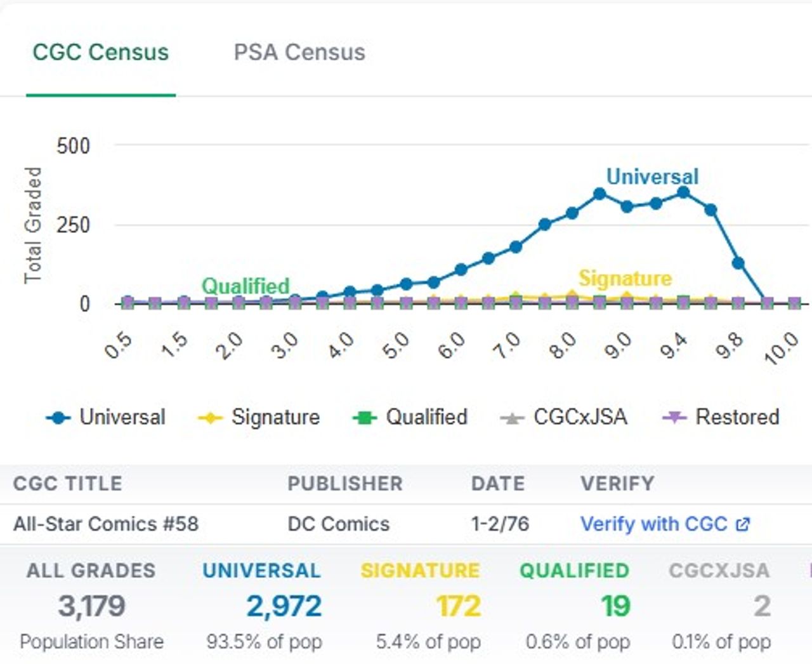Image resolution: width=812 pixels, height=664 pixels.
Task: Click the purple triangle Restored legend marker
Action: tap(674, 418)
